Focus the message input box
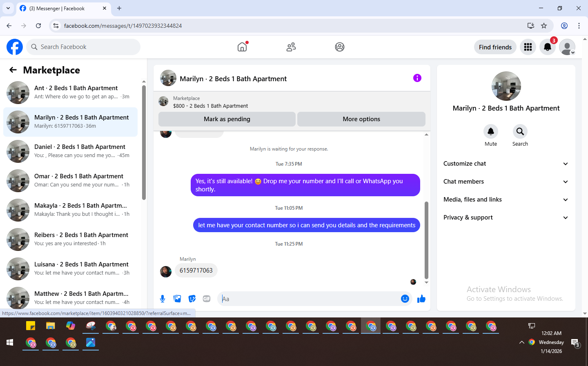The image size is (588, 366). 308,299
